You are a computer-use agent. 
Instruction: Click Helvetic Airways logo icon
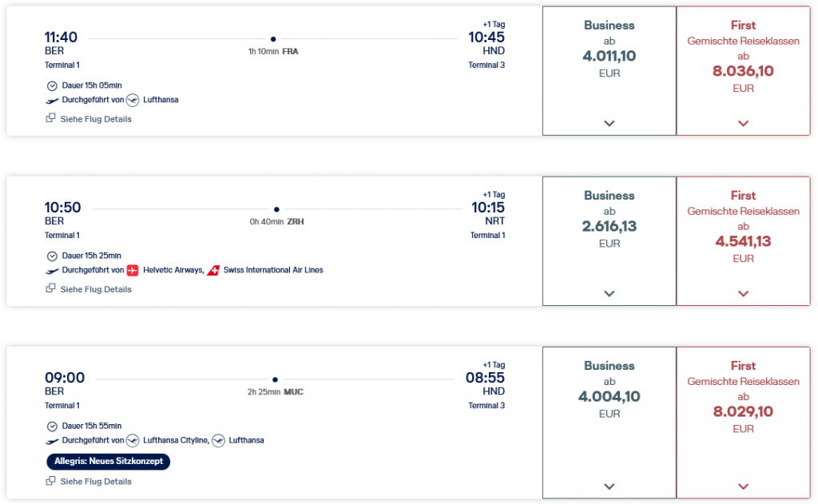pos(133,270)
